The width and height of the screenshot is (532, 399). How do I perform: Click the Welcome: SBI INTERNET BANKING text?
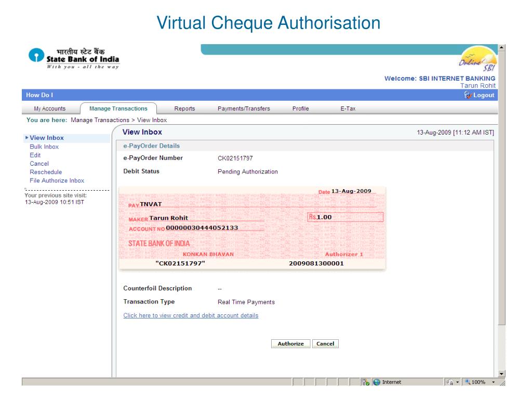(x=440, y=78)
